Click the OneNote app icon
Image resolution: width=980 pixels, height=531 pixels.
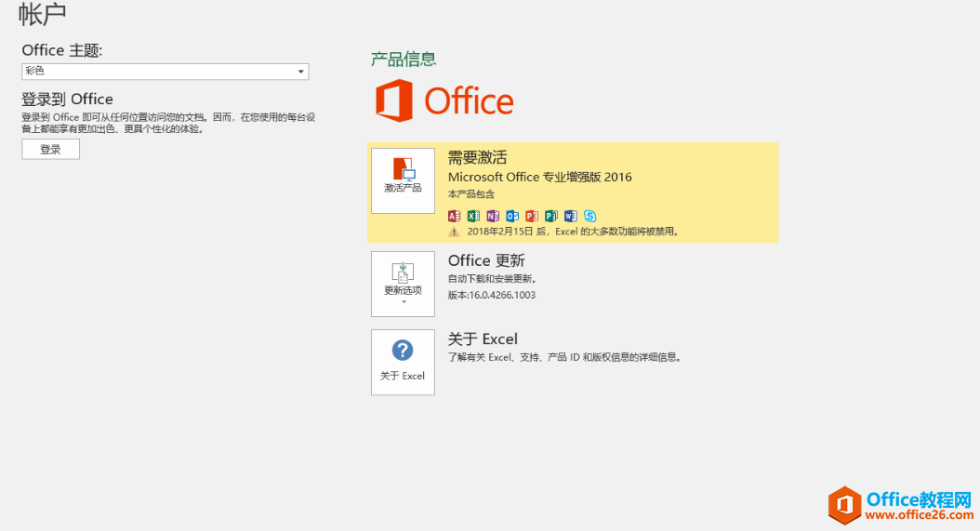[x=493, y=216]
